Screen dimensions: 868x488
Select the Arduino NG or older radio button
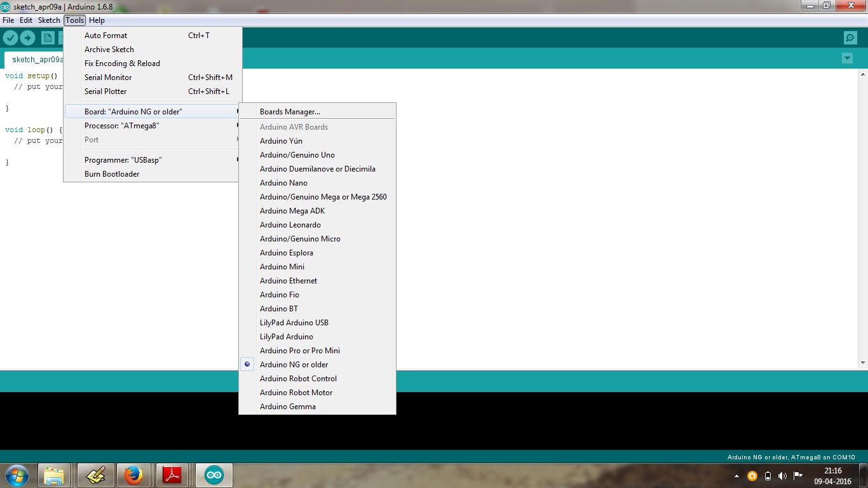[x=247, y=364]
